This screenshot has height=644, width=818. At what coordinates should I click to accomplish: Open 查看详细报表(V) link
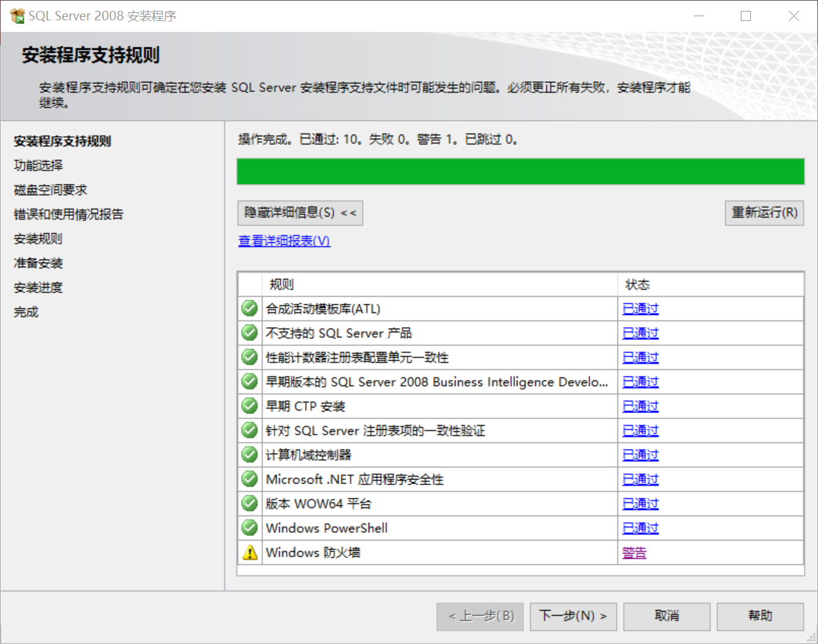coord(283,240)
